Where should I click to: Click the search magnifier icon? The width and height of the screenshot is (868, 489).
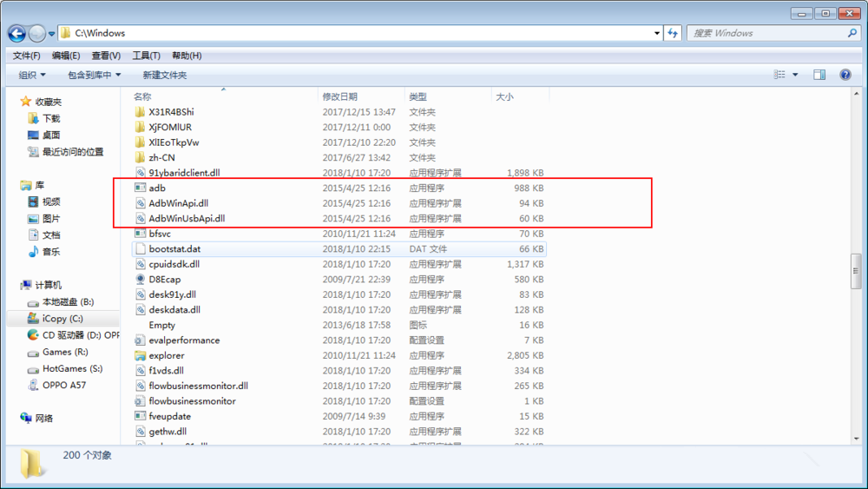(x=852, y=33)
